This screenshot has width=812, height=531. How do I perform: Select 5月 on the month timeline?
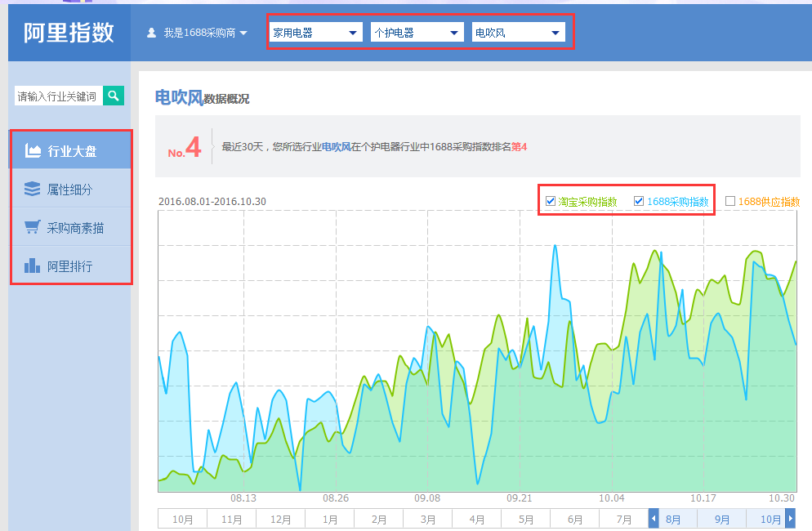[x=525, y=520]
